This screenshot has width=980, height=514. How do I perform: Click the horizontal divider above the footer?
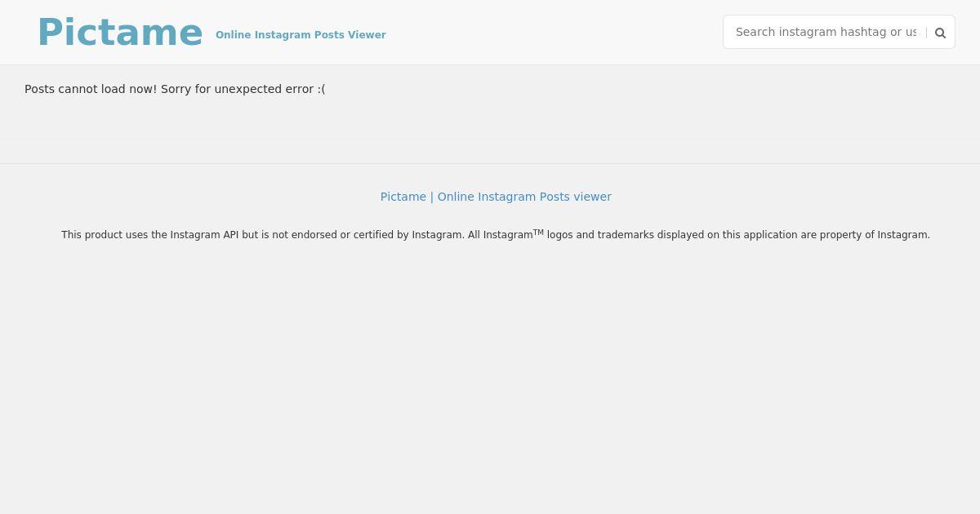(490, 163)
